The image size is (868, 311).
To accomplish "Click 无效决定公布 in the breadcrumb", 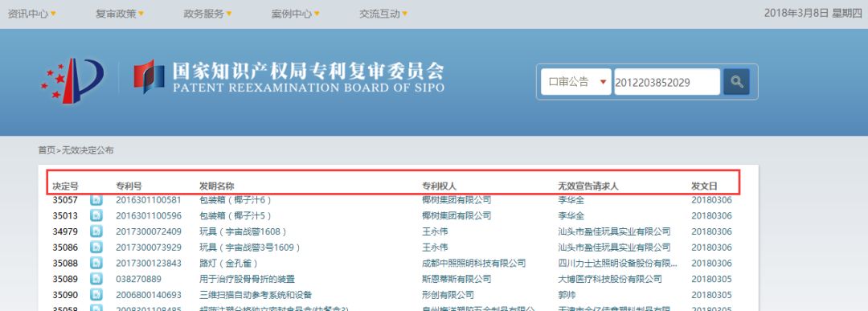I will [88, 150].
